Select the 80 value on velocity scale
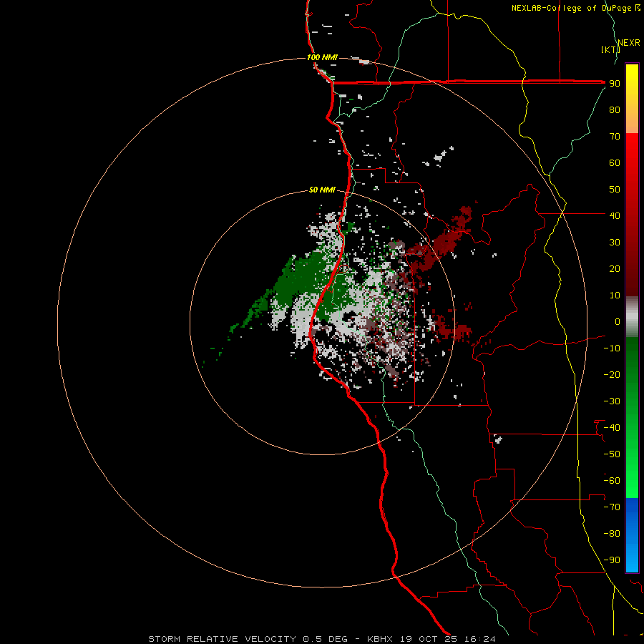 615,109
